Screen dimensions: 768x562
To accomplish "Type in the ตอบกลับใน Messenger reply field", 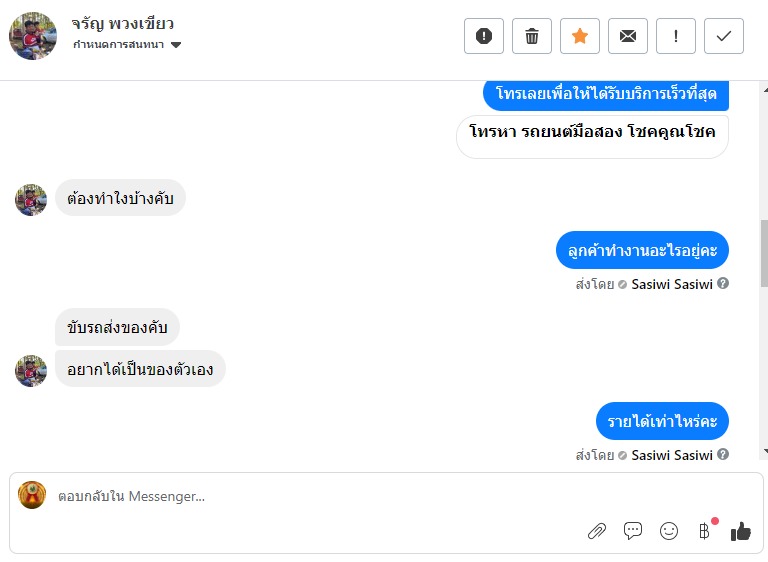I will 300,496.
